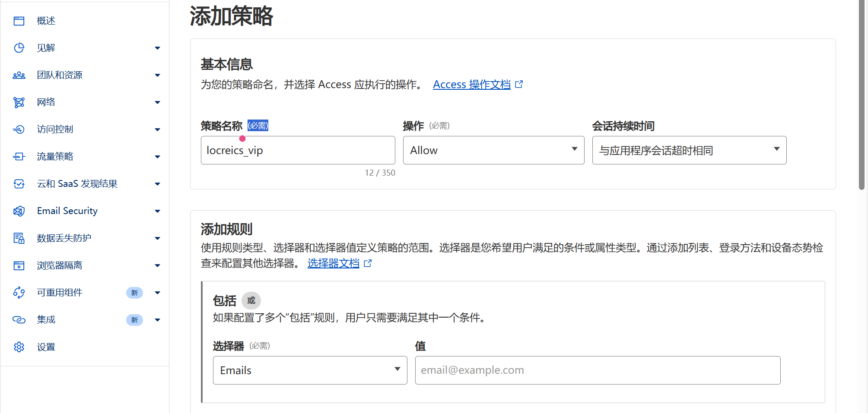The height and width of the screenshot is (413, 868).
Task: Click the email@example.com value input field
Action: pos(598,370)
